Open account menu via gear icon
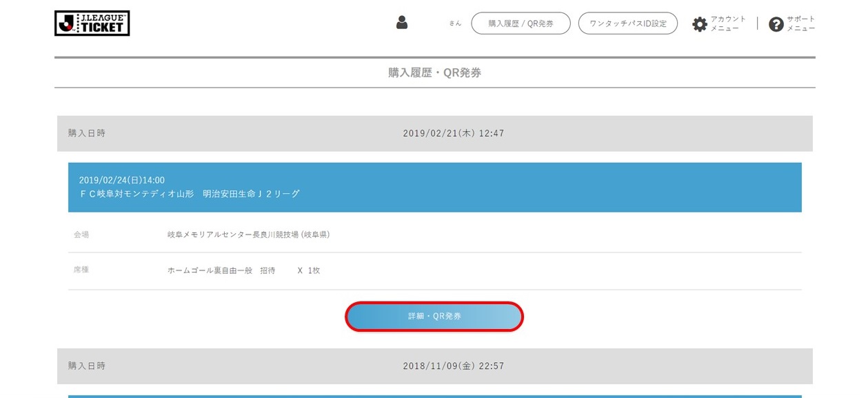The height and width of the screenshot is (398, 868). (x=700, y=24)
